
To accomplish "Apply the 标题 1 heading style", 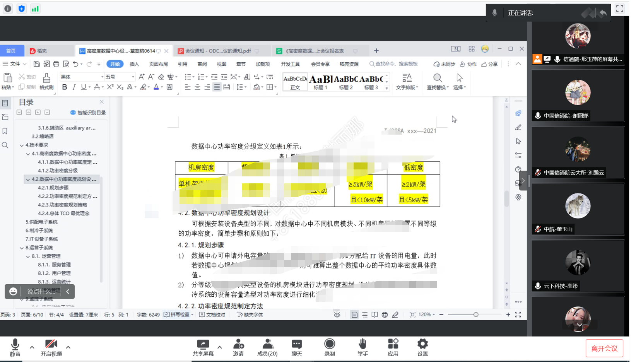I will click(x=320, y=82).
